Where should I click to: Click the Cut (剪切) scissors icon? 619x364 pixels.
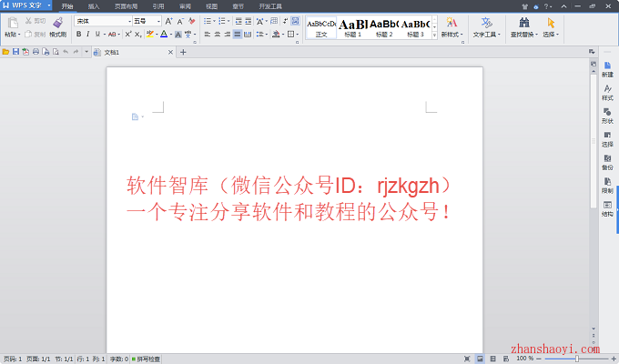[28, 21]
